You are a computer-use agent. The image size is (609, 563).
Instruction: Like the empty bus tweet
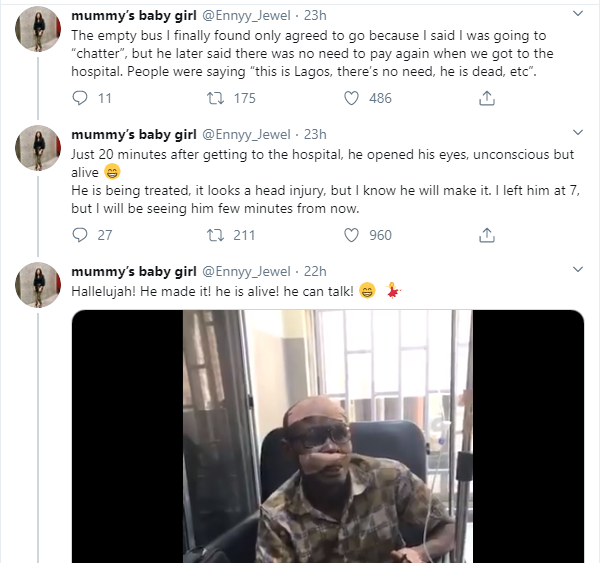[x=351, y=98]
